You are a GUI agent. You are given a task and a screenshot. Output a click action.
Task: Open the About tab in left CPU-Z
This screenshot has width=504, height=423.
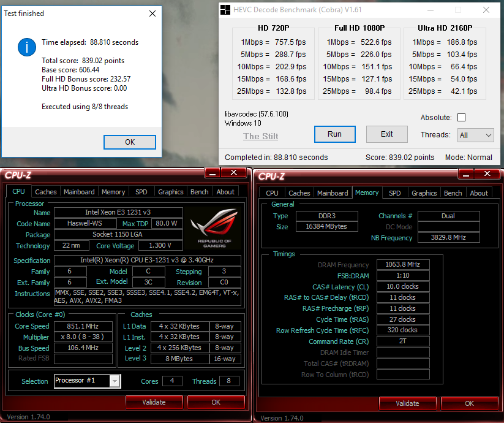[225, 192]
